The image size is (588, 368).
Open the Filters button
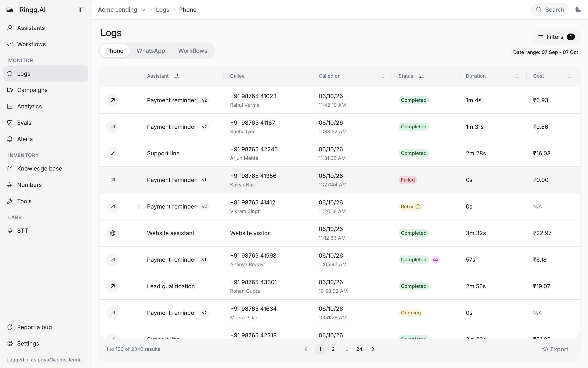click(556, 37)
